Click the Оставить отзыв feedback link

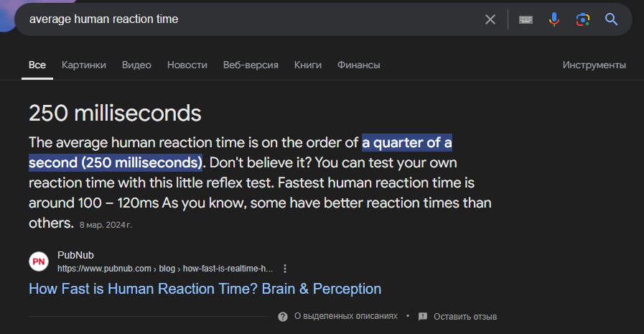click(465, 316)
